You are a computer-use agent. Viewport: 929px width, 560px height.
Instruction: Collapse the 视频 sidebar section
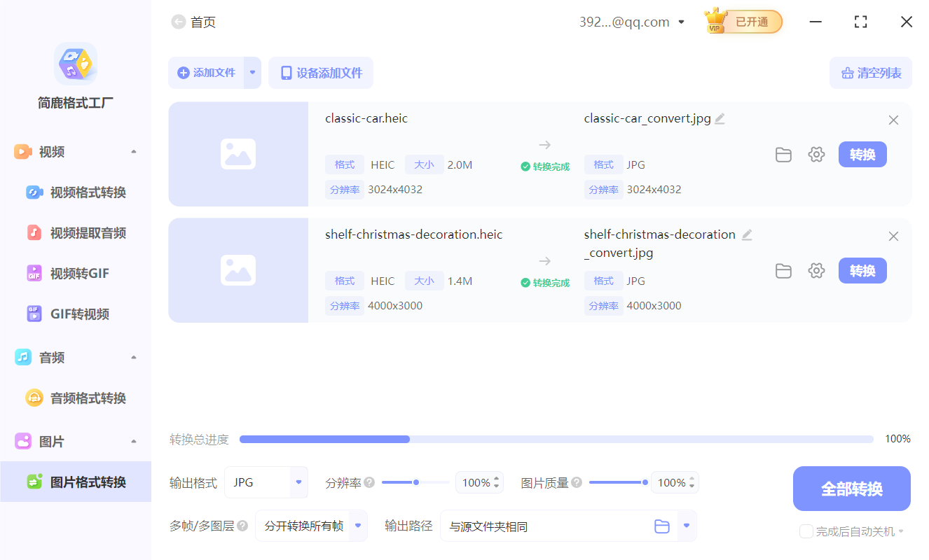coord(133,151)
